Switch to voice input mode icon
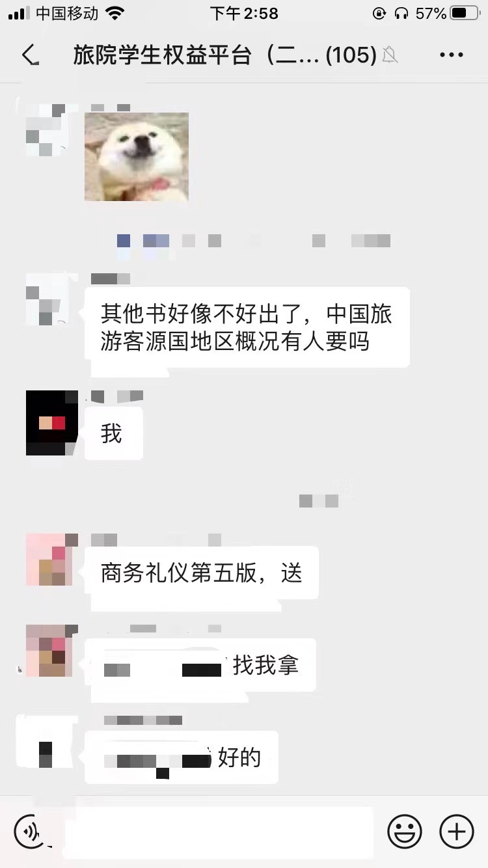Screen dimensions: 488x868 [29, 832]
